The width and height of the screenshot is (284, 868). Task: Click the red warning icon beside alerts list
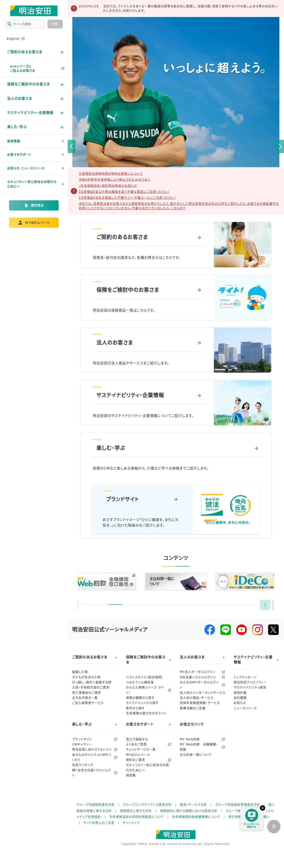73,191
